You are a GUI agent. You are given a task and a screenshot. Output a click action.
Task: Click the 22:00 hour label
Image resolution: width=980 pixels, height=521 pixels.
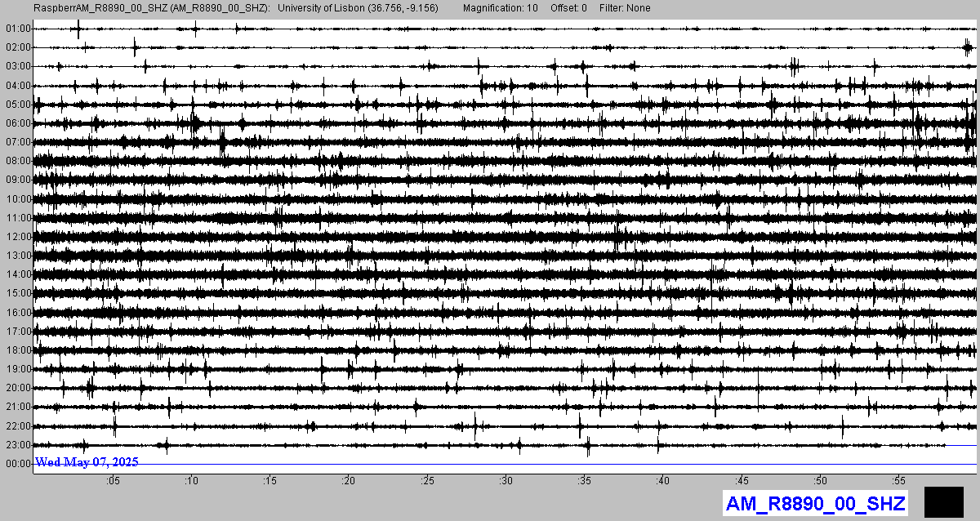18,426
